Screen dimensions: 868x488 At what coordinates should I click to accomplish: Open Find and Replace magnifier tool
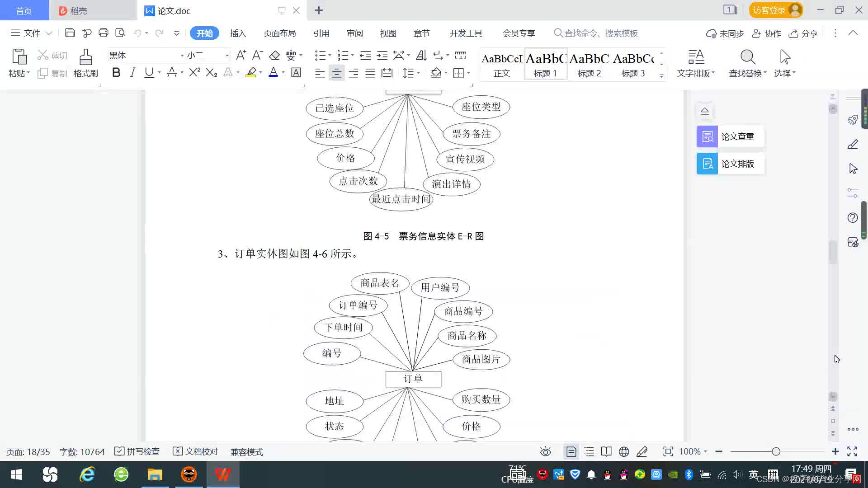point(747,57)
